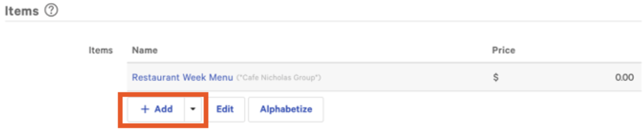Click the Price column header
644x132 pixels.
click(x=503, y=50)
